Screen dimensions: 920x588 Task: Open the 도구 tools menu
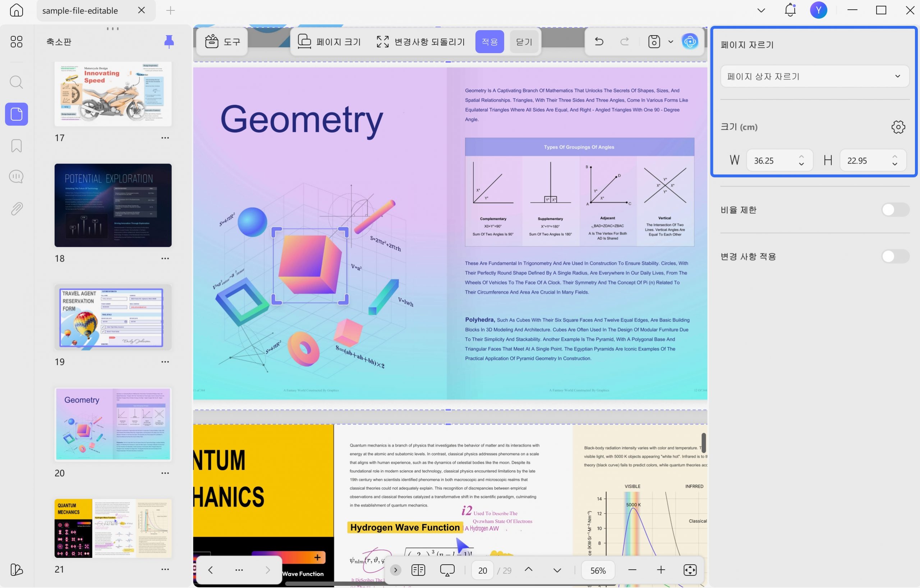(x=222, y=41)
